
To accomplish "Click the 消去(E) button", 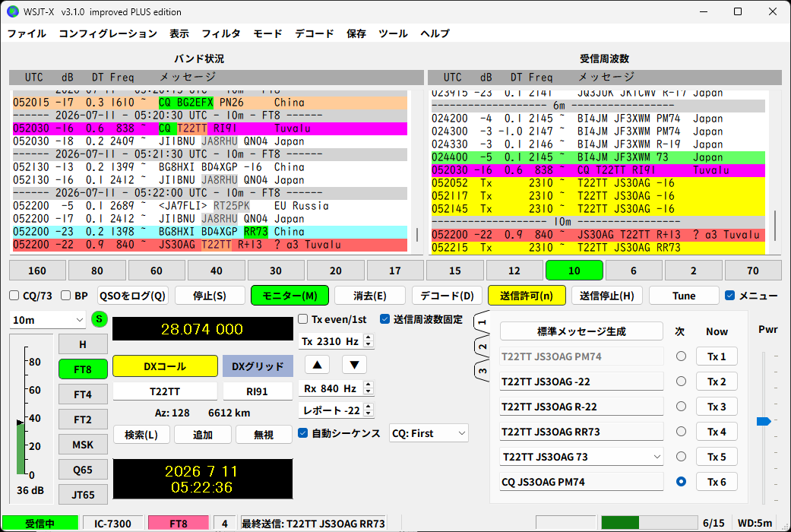I will point(370,296).
